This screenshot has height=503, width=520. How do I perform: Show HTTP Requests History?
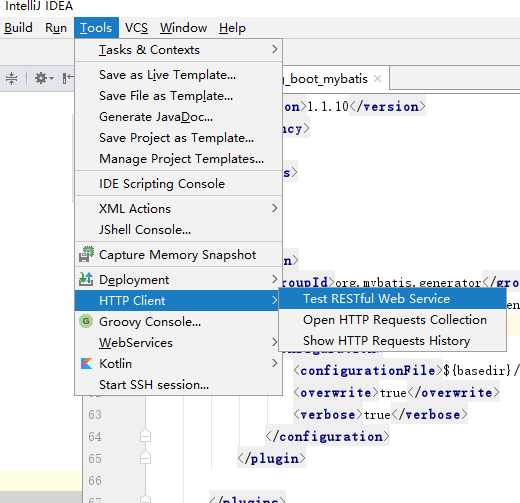coord(392,341)
